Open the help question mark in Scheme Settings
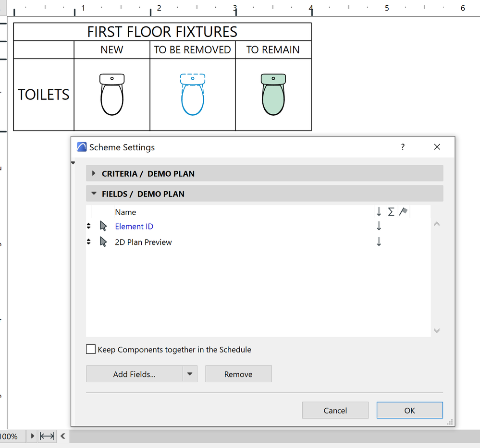The height and width of the screenshot is (448, 480). [403, 147]
